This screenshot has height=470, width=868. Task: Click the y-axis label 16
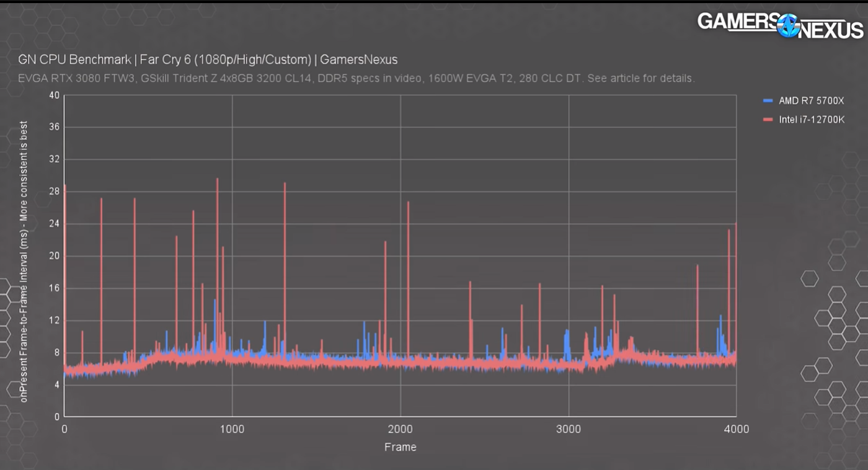point(54,288)
